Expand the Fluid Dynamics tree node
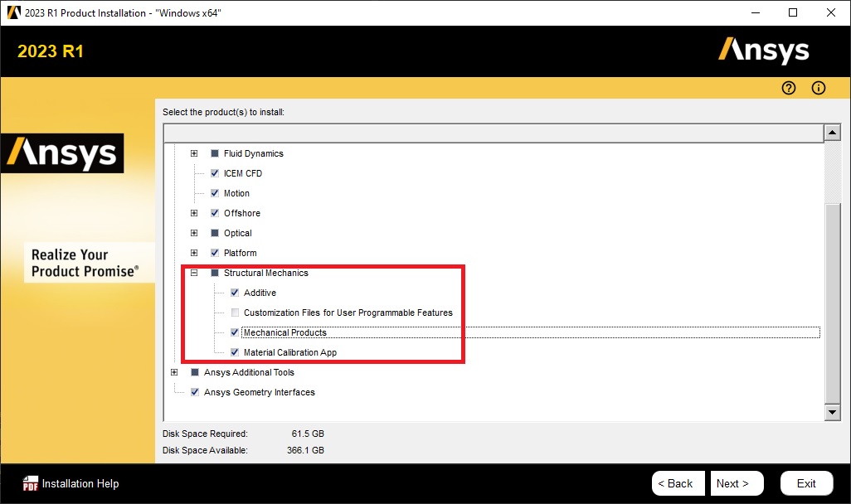This screenshot has width=851, height=504. coord(194,153)
